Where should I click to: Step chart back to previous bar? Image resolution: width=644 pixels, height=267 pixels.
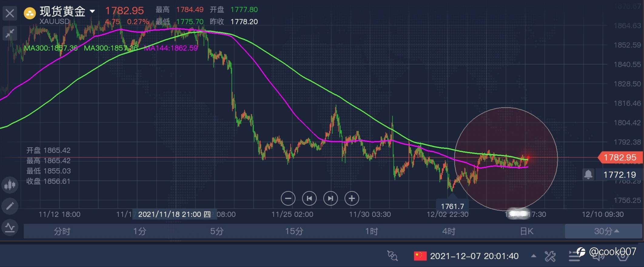309,198
